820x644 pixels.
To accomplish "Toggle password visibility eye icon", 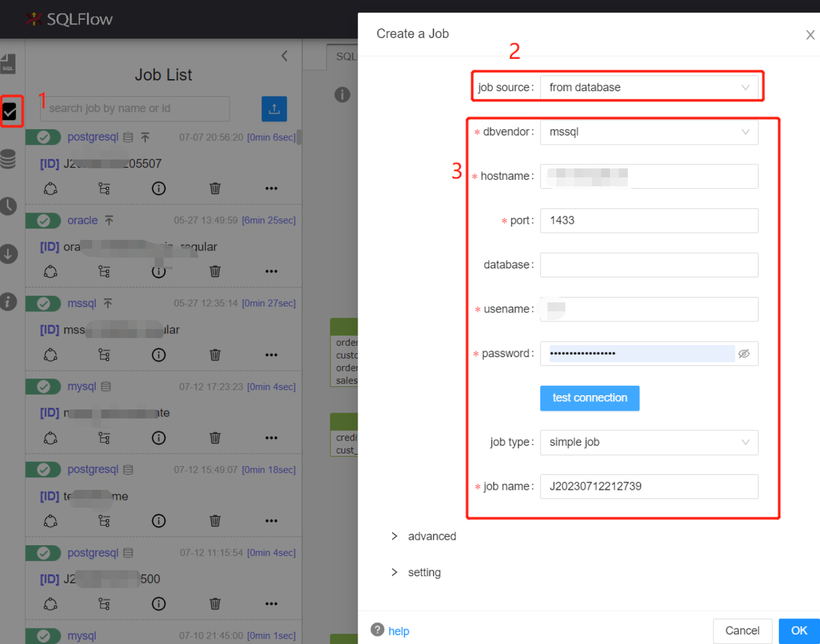I will pos(744,354).
